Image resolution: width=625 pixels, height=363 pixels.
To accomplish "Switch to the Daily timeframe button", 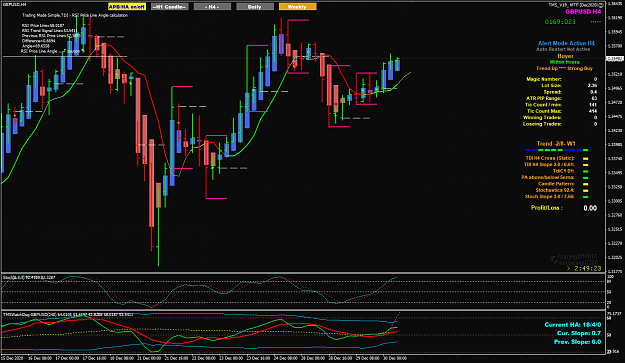I will (x=255, y=7).
